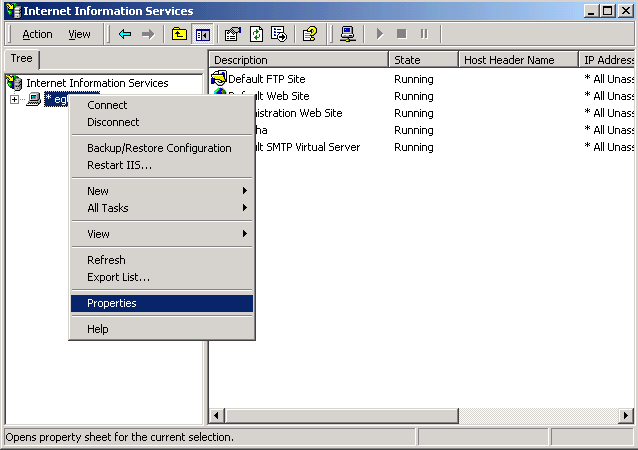The image size is (638, 450).
Task: Open the New submenu
Action: click(162, 191)
